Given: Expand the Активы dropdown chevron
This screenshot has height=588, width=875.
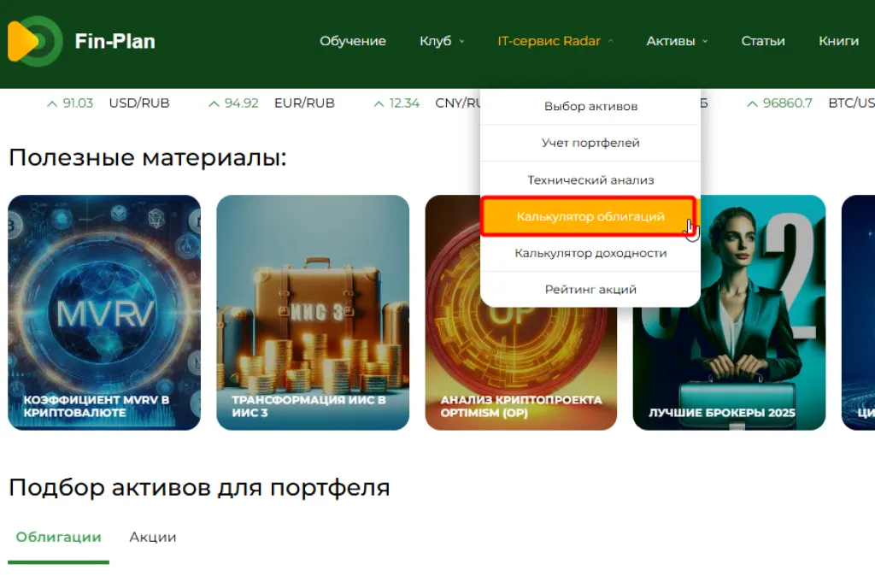Looking at the screenshot, I should click(705, 41).
